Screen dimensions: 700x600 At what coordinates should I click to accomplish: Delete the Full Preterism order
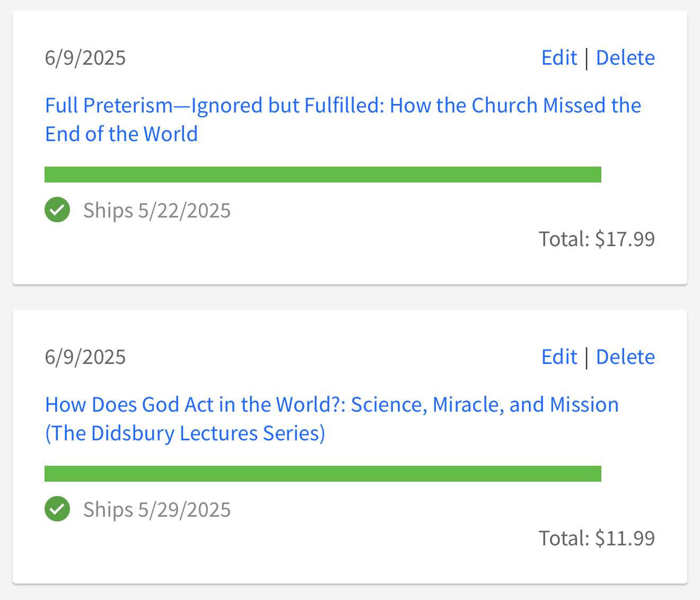pos(625,58)
